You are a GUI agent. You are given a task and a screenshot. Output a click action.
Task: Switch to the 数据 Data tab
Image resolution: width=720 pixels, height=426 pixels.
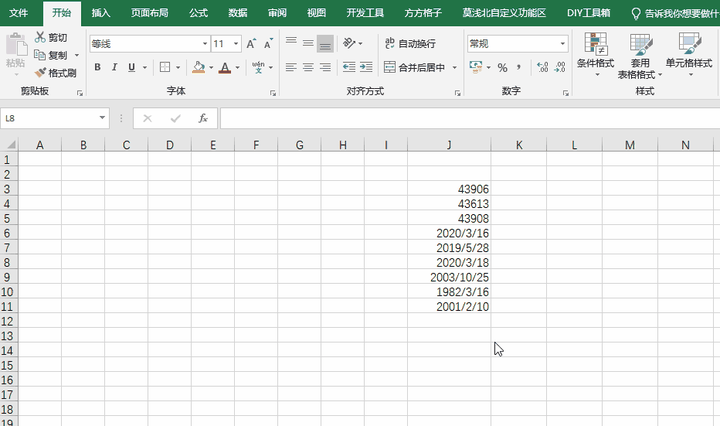tap(238, 13)
